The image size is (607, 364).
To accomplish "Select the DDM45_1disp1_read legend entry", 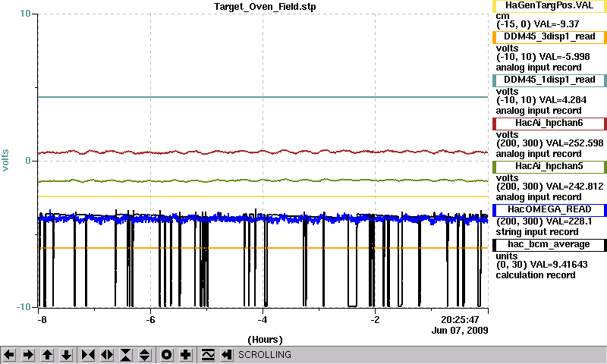I will [x=549, y=80].
